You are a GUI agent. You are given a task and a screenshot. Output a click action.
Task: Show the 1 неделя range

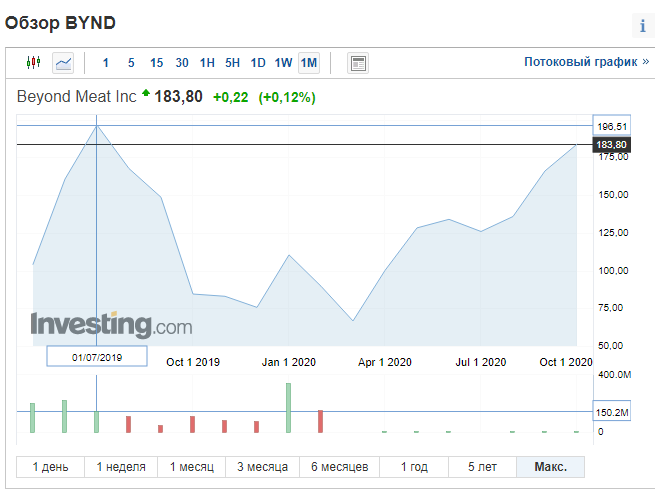121,467
